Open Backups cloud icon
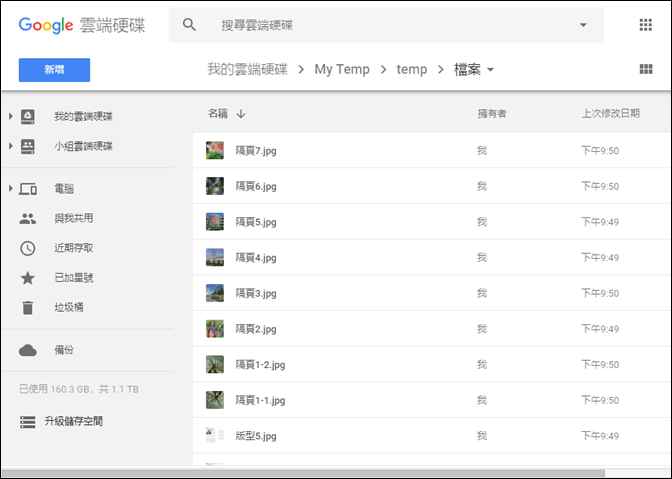672x479 pixels. (x=27, y=350)
